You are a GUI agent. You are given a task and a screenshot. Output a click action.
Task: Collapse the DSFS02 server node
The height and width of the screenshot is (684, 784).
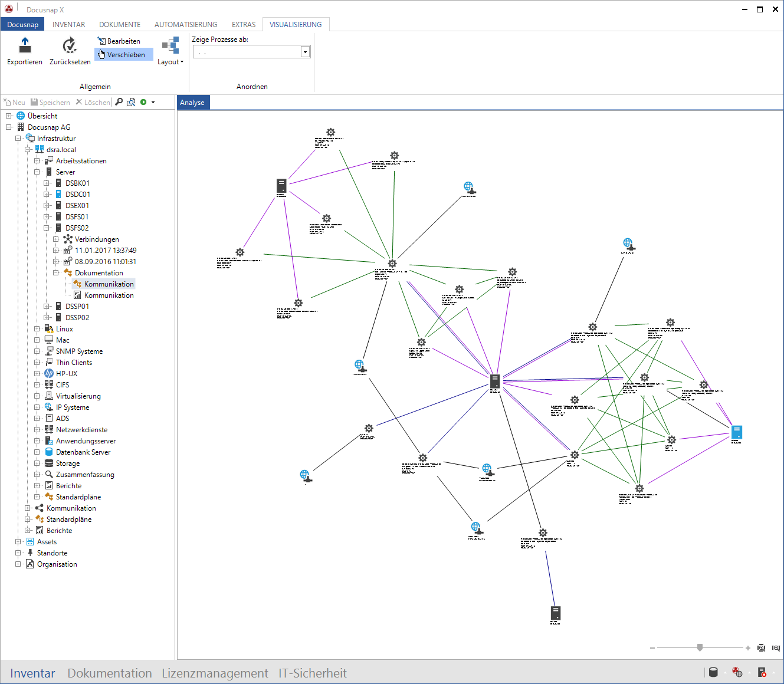click(47, 228)
